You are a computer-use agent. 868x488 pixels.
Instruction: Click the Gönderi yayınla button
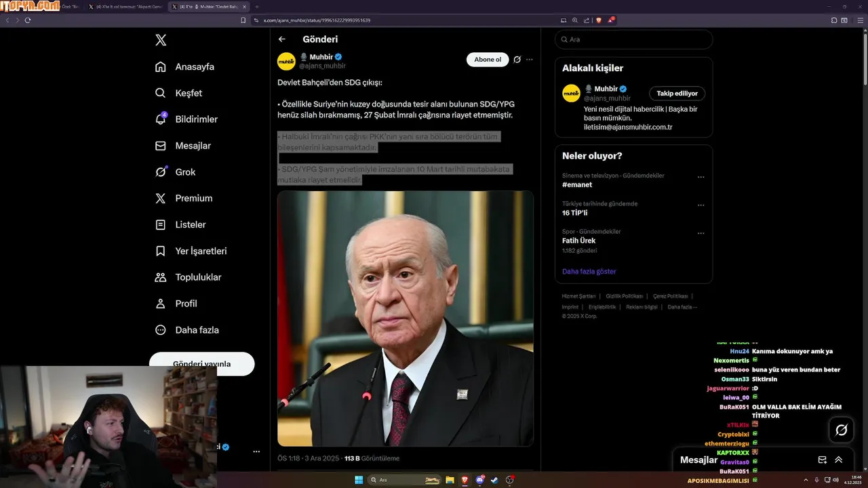pos(202,363)
